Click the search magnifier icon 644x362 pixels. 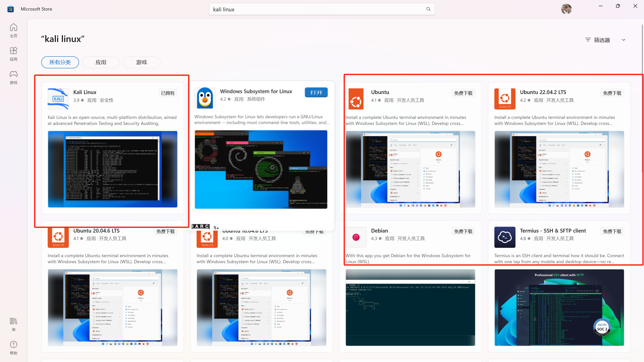coord(428,9)
